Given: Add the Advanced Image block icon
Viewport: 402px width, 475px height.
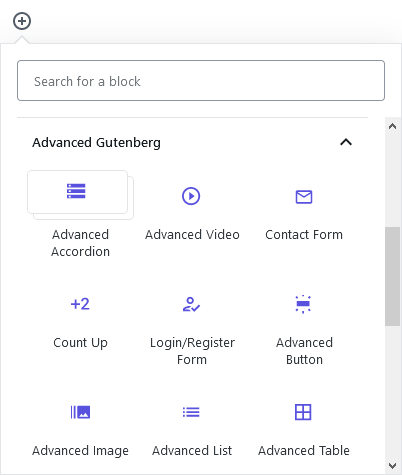Looking at the screenshot, I should tap(80, 412).
